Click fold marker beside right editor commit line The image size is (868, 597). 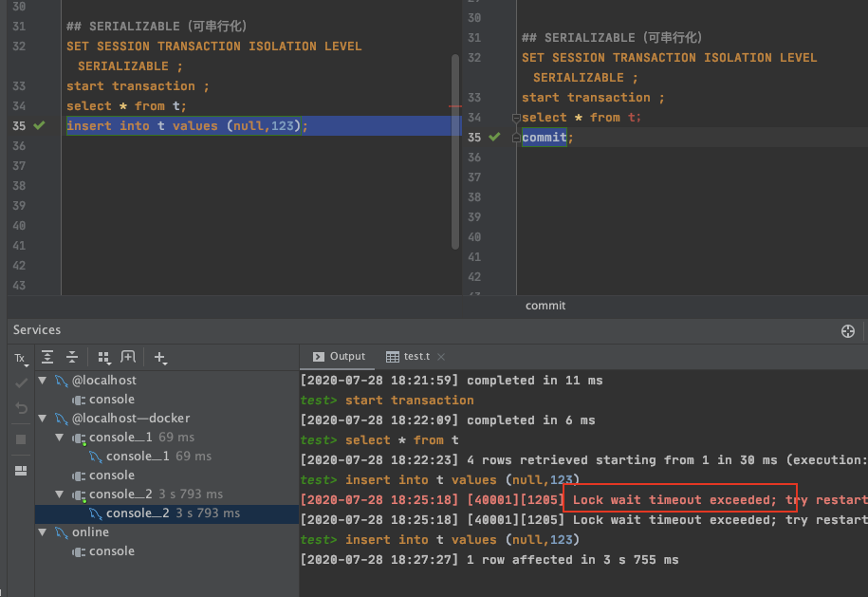(516, 138)
